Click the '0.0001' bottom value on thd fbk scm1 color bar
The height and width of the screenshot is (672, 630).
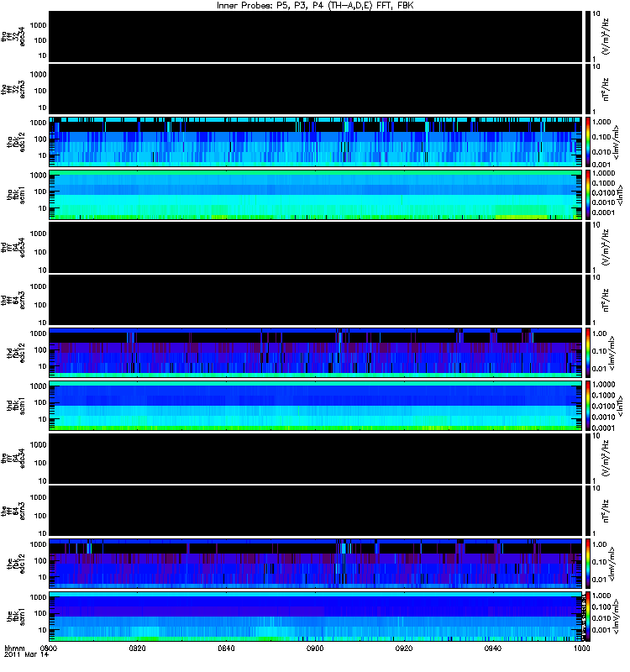(603, 428)
